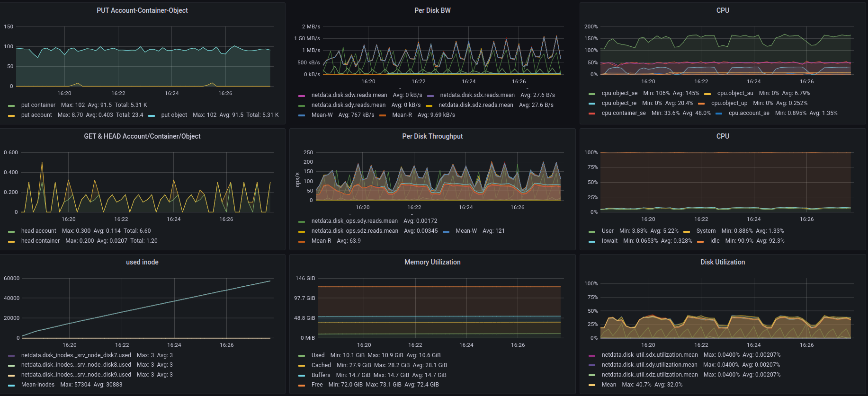Click the put account legend label
Image resolution: width=868 pixels, height=396 pixels.
click(x=36, y=115)
